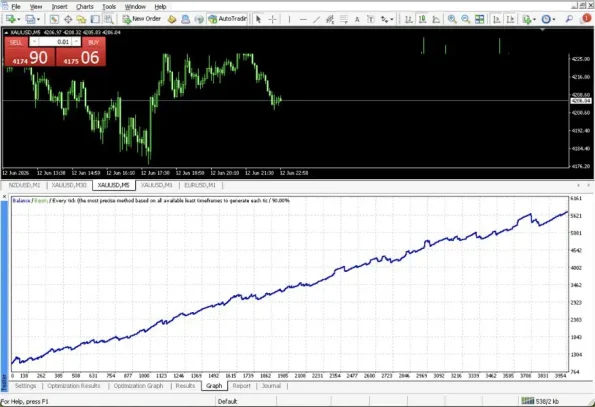Open the search magnifier icon

[x=569, y=19]
